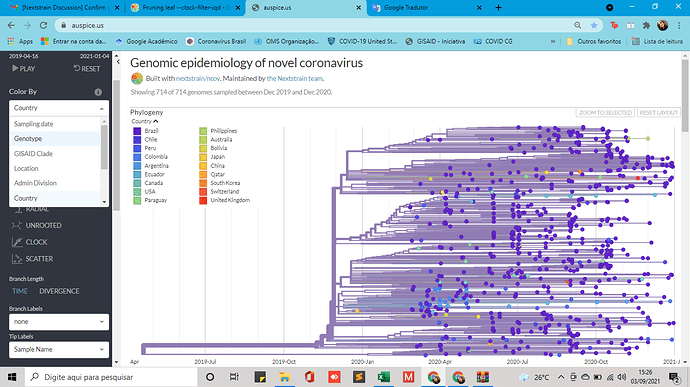
Task: Go back in browser history
Action: (11, 26)
